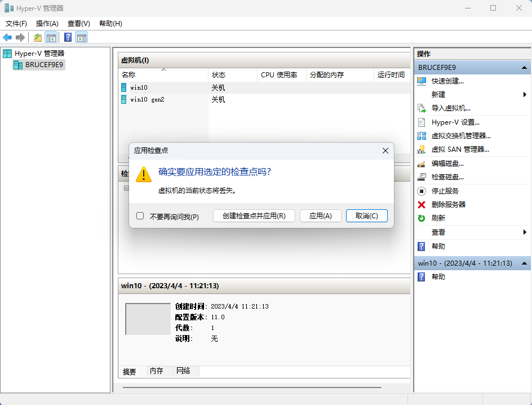The image size is (532, 405).
Task: Open 快速创建 in the actions pane
Action: 447,81
